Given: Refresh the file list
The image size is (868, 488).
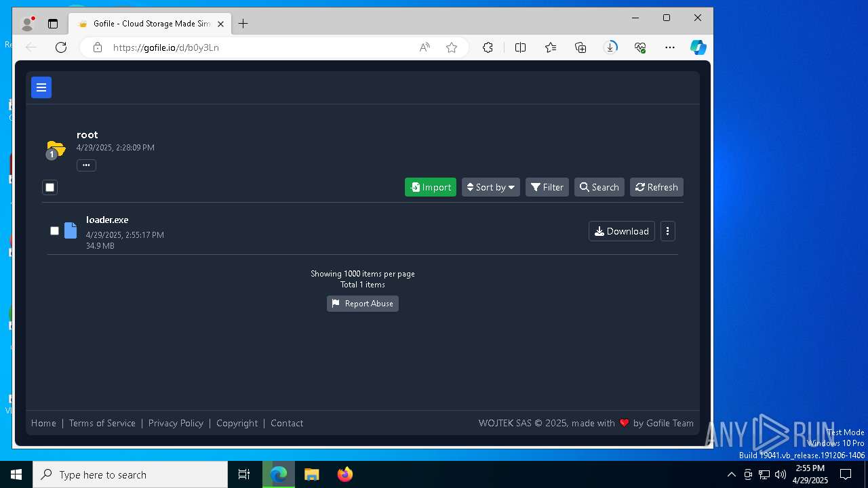Looking at the screenshot, I should (656, 187).
